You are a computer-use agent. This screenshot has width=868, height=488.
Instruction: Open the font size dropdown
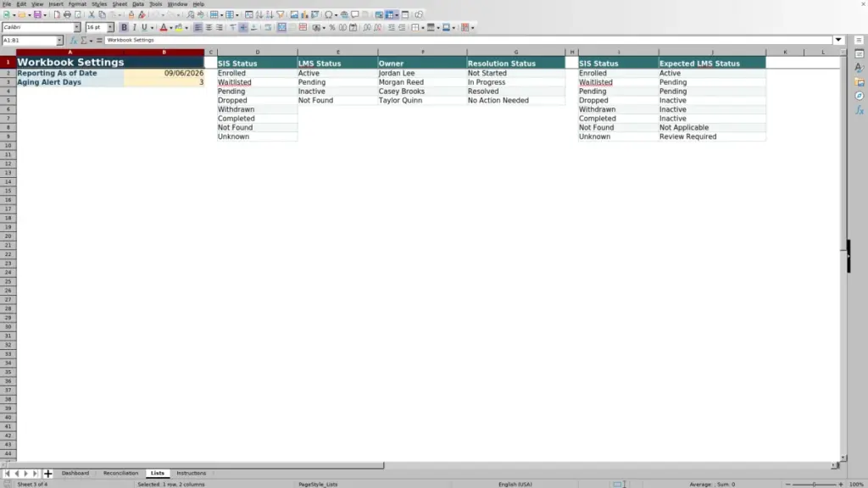click(x=110, y=27)
